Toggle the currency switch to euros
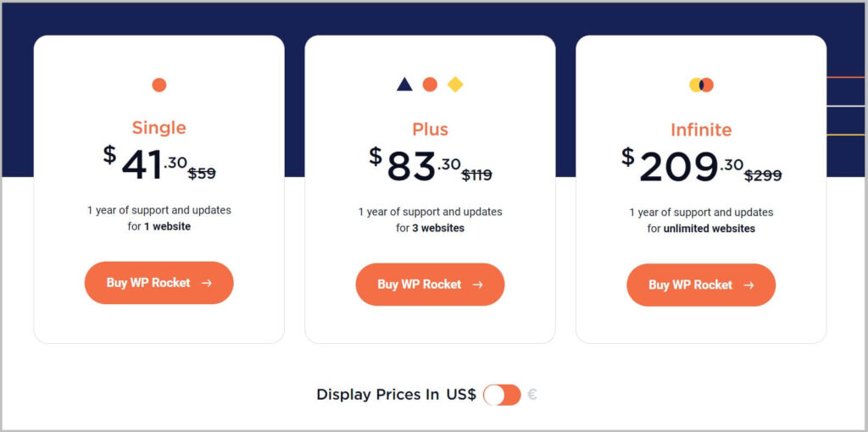Image resolution: width=868 pixels, height=432 pixels. click(x=502, y=395)
